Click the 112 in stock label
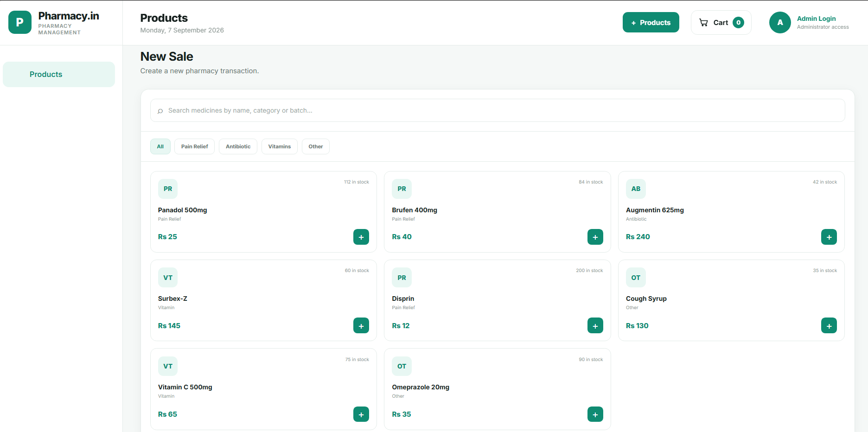 click(357, 182)
